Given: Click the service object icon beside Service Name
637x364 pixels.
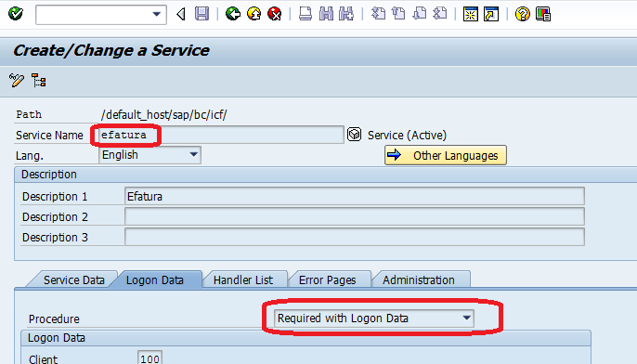Looking at the screenshot, I should (x=355, y=135).
